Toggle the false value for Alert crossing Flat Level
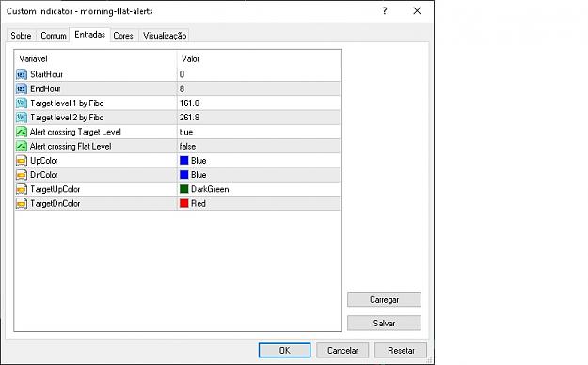 [x=259, y=146]
